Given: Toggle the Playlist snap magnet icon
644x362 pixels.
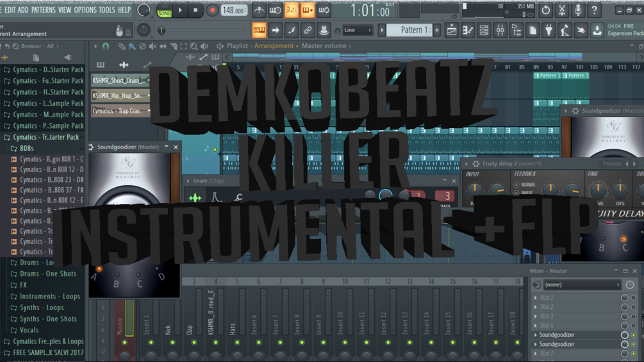Looking at the screenshot, I should coord(106,46).
